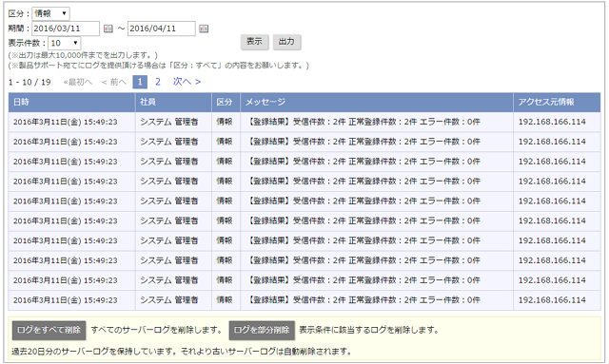Go to page 2 of the log
This screenshot has height=364, width=609.
158,82
